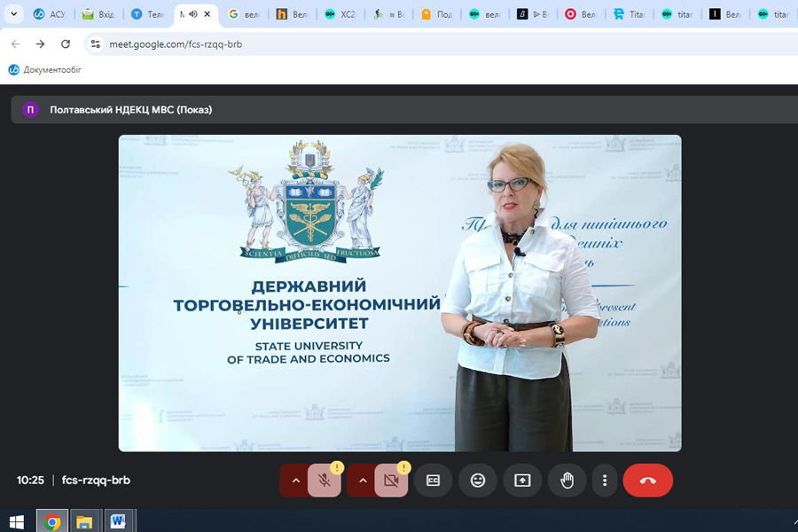Expand audio settings chevron beside microphone
The image size is (798, 532).
(295, 480)
